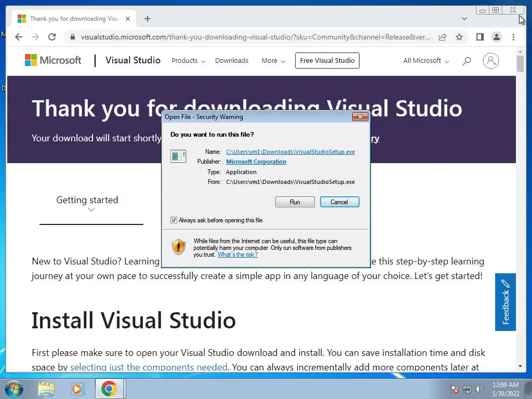Click the Action Center flag tray icon
Image resolution: width=532 pixels, height=399 pixels.
[454, 389]
